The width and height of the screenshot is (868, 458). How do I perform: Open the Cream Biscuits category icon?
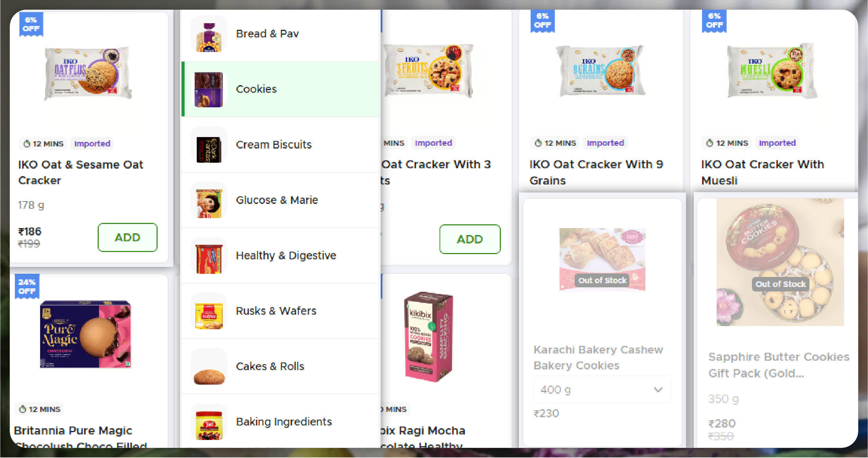[x=209, y=145]
